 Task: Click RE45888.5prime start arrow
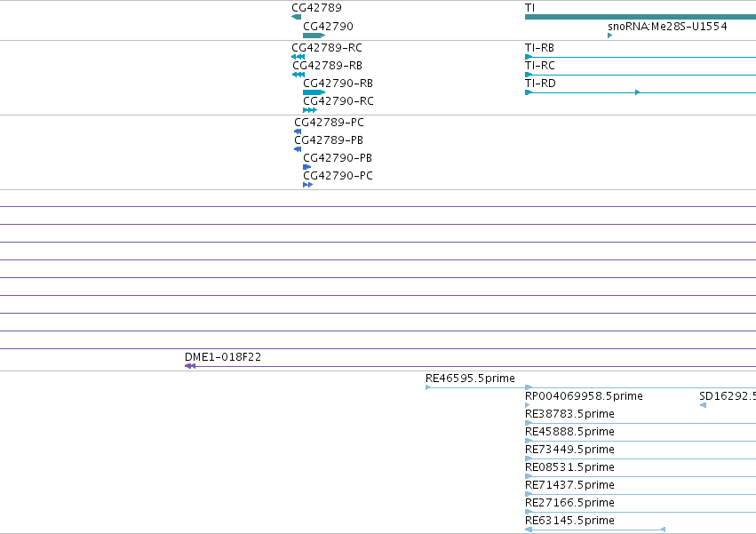click(x=529, y=441)
